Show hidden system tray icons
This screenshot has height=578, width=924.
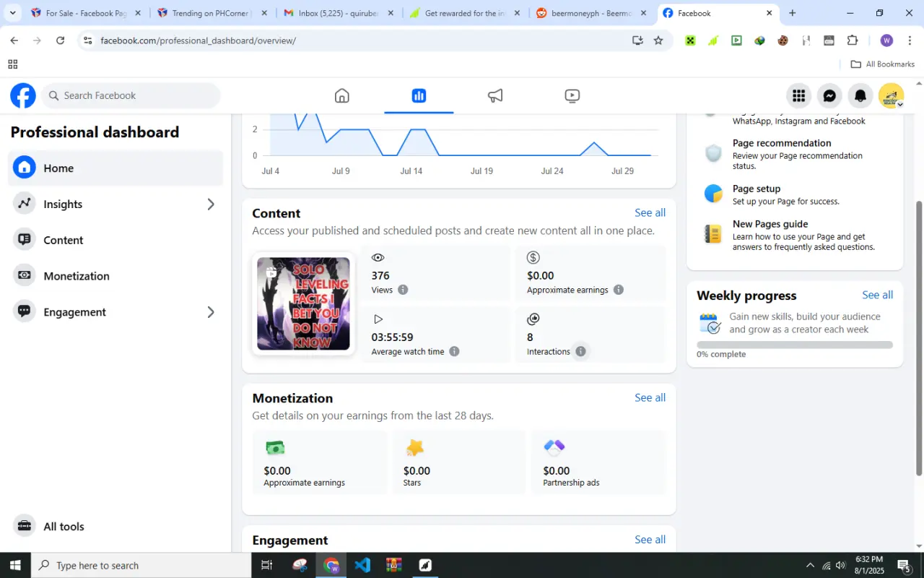point(809,566)
